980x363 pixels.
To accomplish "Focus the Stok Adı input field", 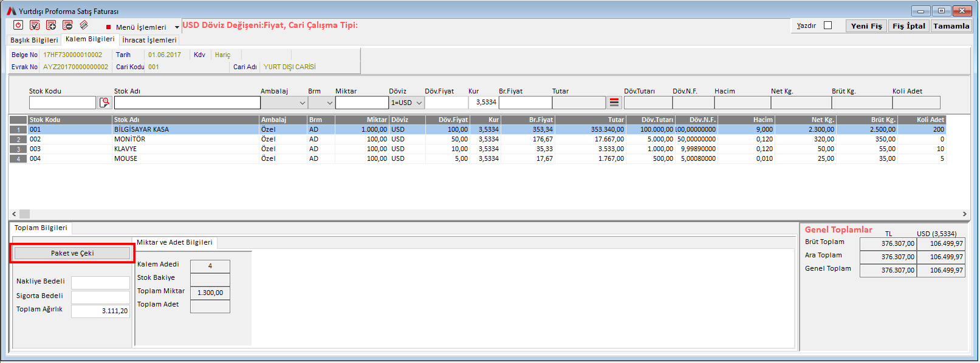I will coord(187,103).
